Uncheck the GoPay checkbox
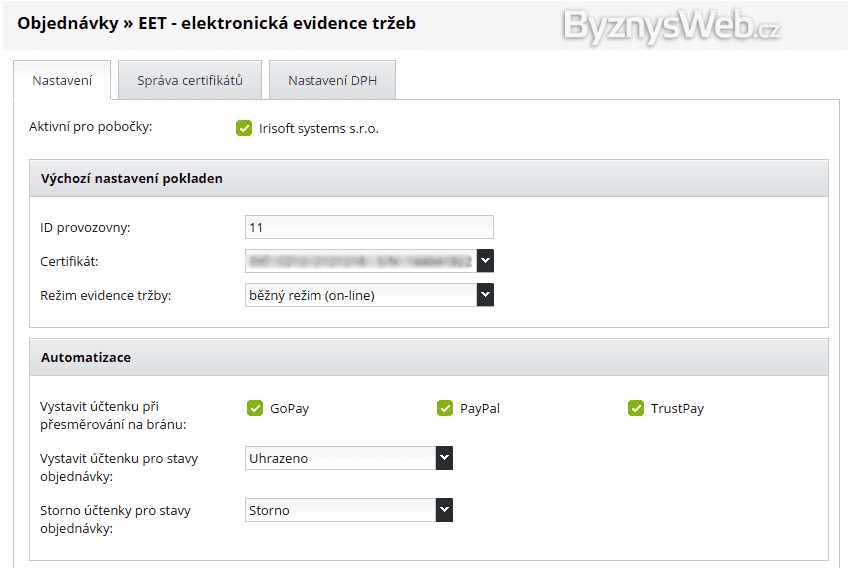848x568 pixels. point(255,408)
